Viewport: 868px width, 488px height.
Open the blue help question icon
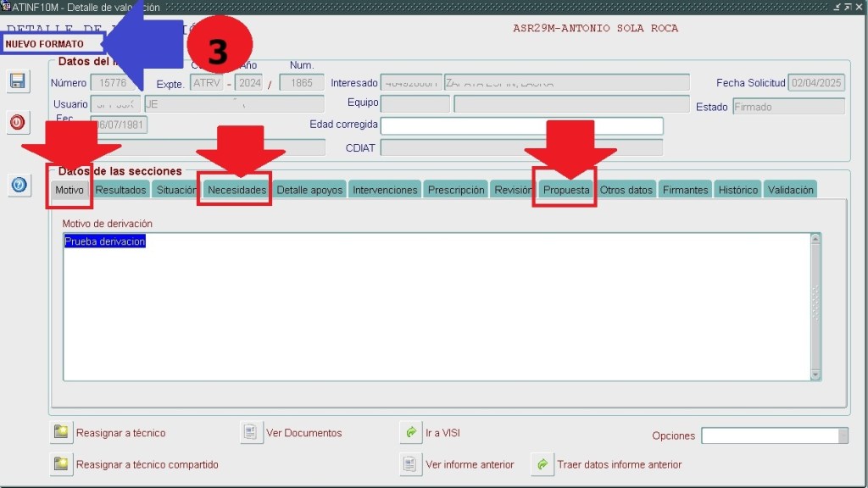tap(19, 186)
